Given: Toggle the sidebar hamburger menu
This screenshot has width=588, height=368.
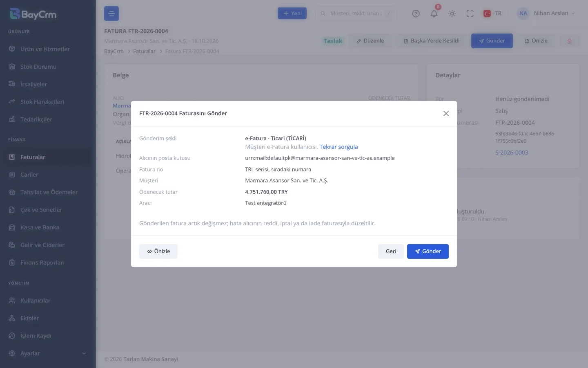Looking at the screenshot, I should coord(111,13).
